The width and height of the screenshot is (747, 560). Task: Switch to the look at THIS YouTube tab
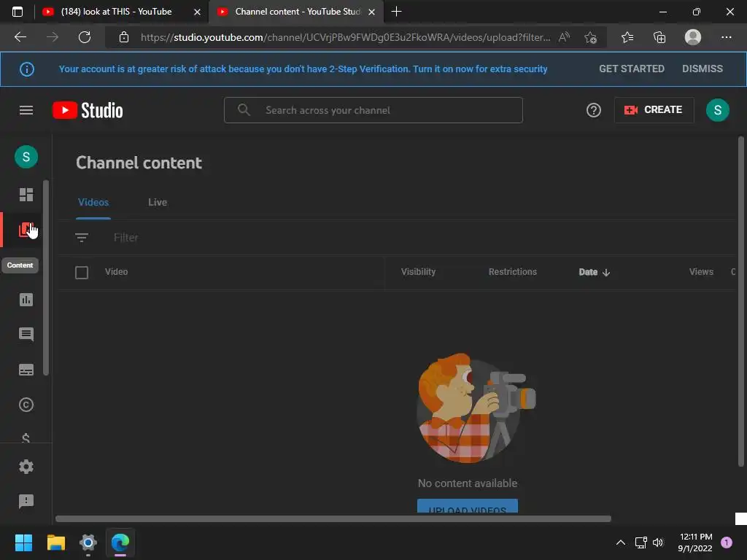[116, 12]
